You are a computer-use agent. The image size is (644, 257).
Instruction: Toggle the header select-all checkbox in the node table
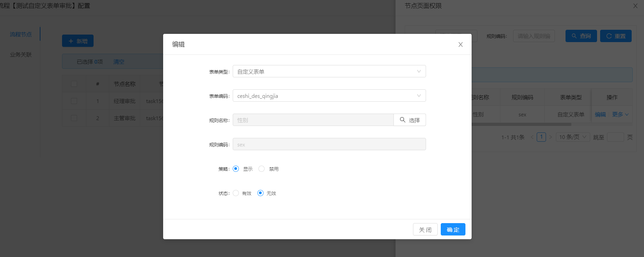tap(74, 84)
